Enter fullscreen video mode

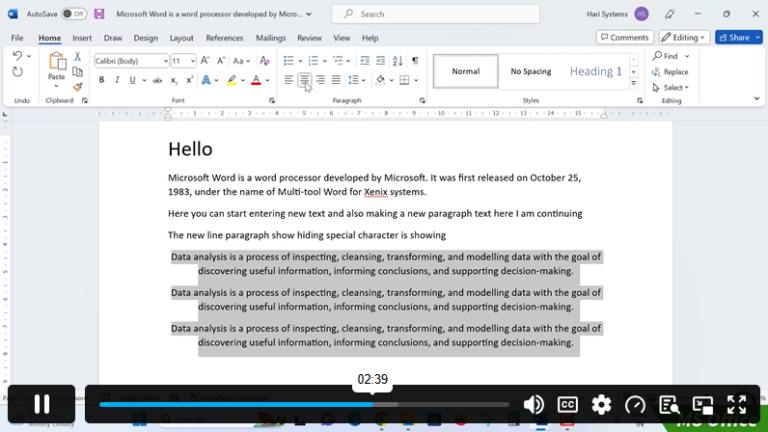[736, 405]
